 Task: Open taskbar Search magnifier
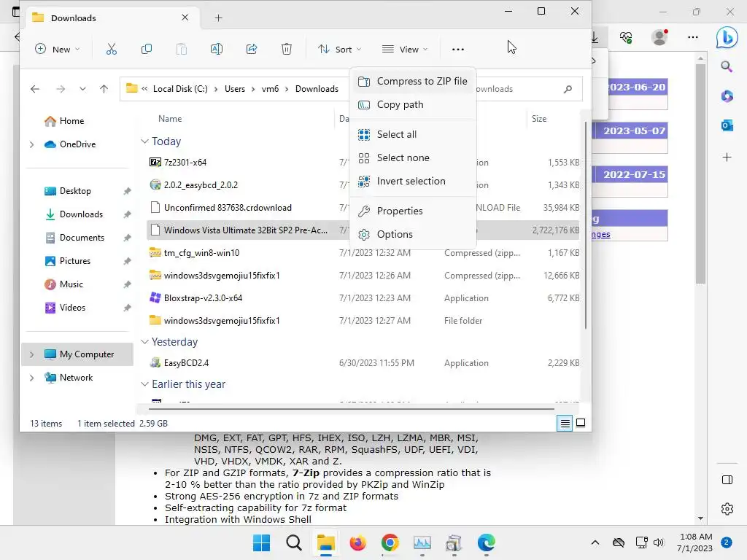pyautogui.click(x=294, y=542)
